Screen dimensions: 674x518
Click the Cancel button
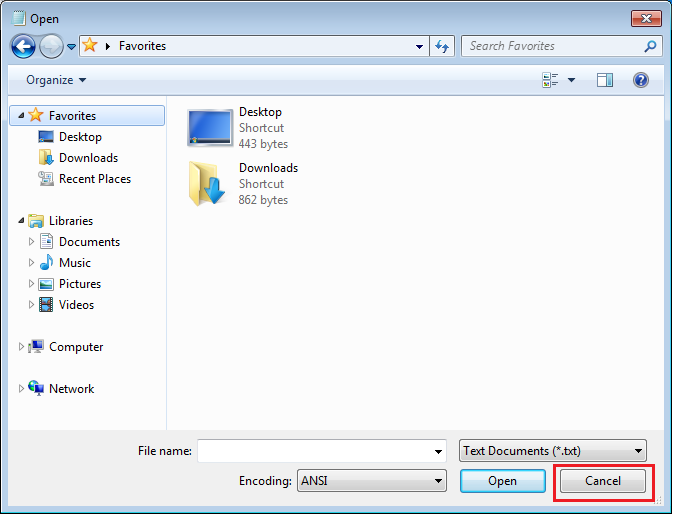tap(603, 481)
